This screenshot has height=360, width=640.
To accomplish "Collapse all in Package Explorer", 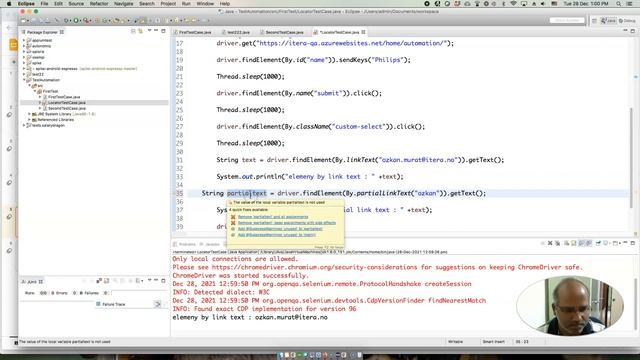I will (133, 31).
